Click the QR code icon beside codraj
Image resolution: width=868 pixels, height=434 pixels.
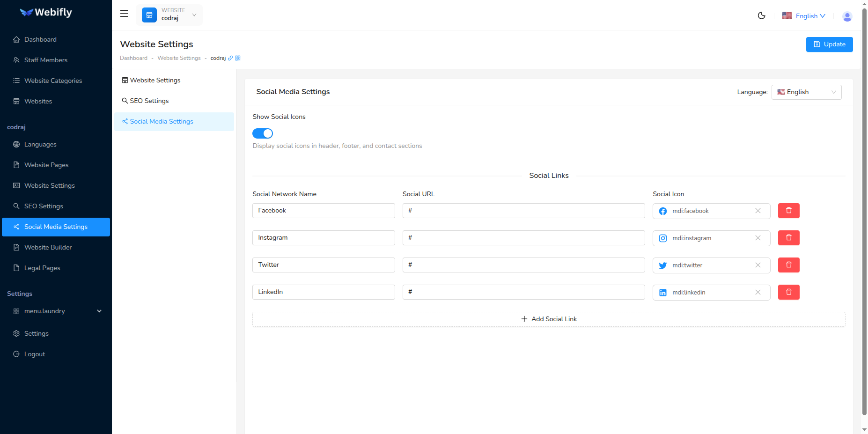pos(238,58)
